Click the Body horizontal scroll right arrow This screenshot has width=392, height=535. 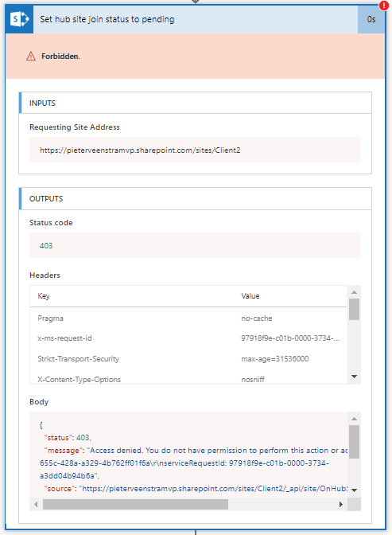(x=340, y=504)
